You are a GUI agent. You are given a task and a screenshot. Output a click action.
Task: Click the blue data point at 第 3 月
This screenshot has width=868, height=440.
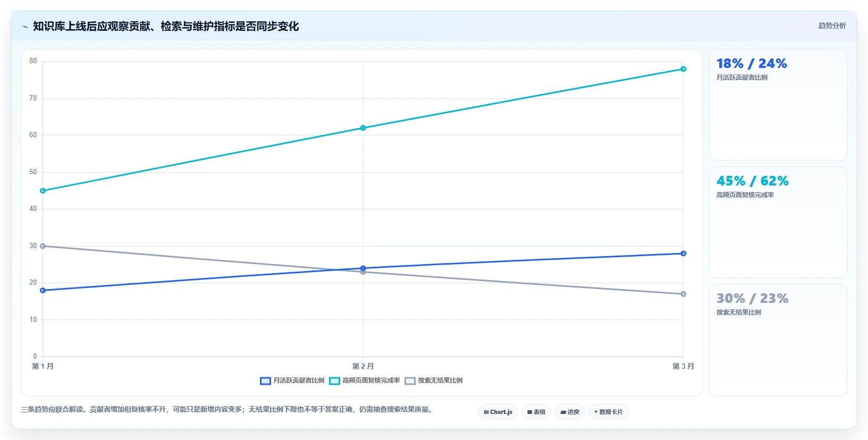[684, 253]
